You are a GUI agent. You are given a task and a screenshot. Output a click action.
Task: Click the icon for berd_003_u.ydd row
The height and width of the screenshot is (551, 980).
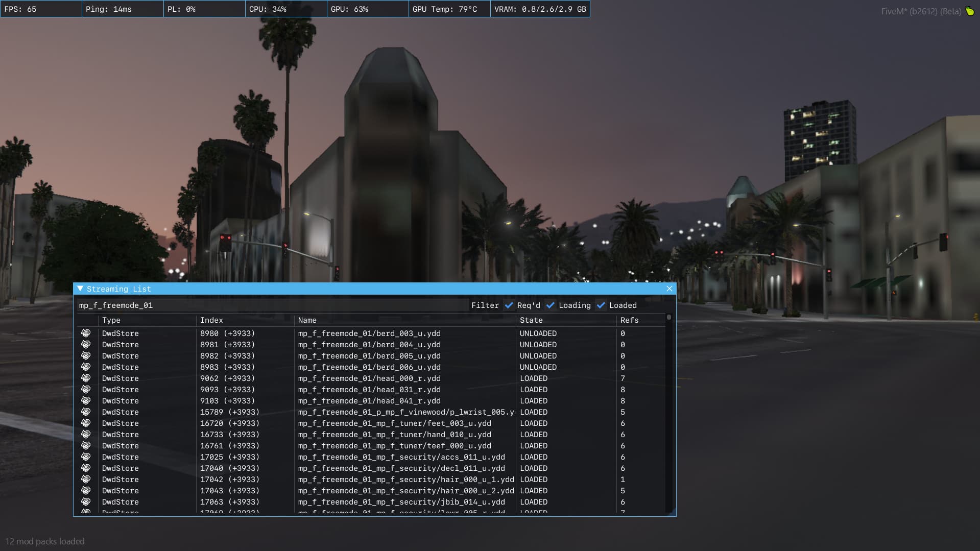pos(86,333)
